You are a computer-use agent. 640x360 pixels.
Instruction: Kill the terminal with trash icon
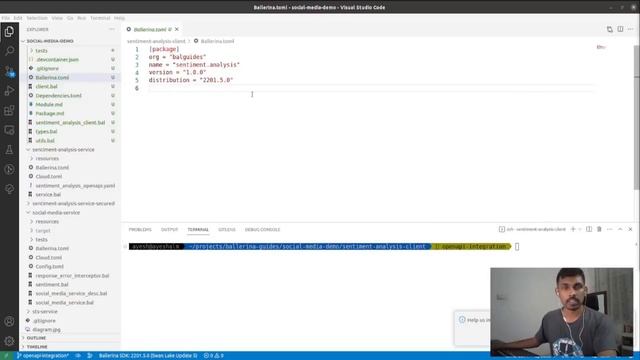599,229
